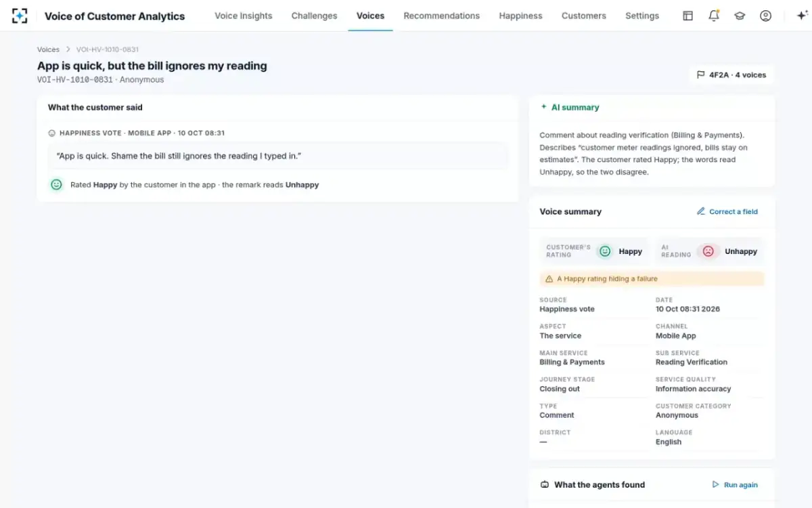
Task: Click the play icon beside Run again
Action: pyautogui.click(x=716, y=485)
